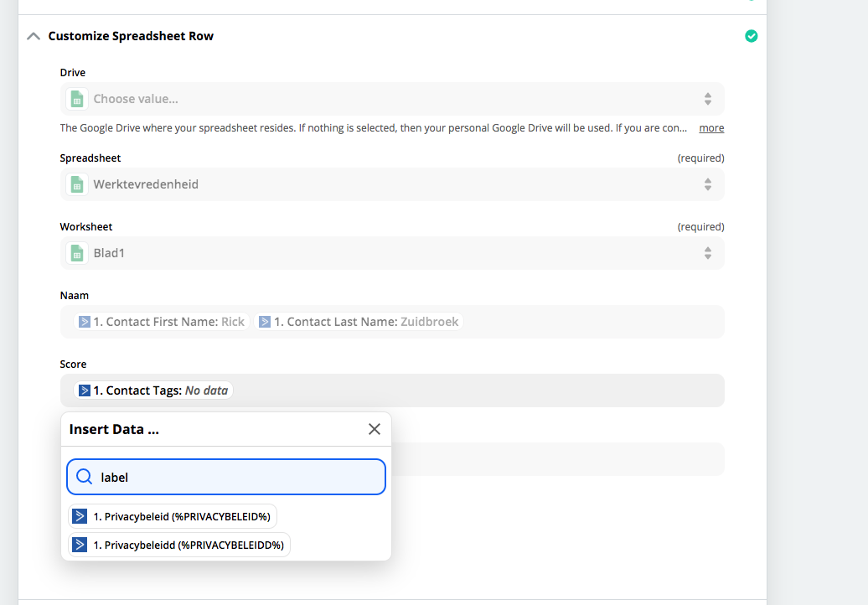Click the Worksheet field up-down arrows
Viewport: 868px width, 605px height.
pyautogui.click(x=707, y=253)
